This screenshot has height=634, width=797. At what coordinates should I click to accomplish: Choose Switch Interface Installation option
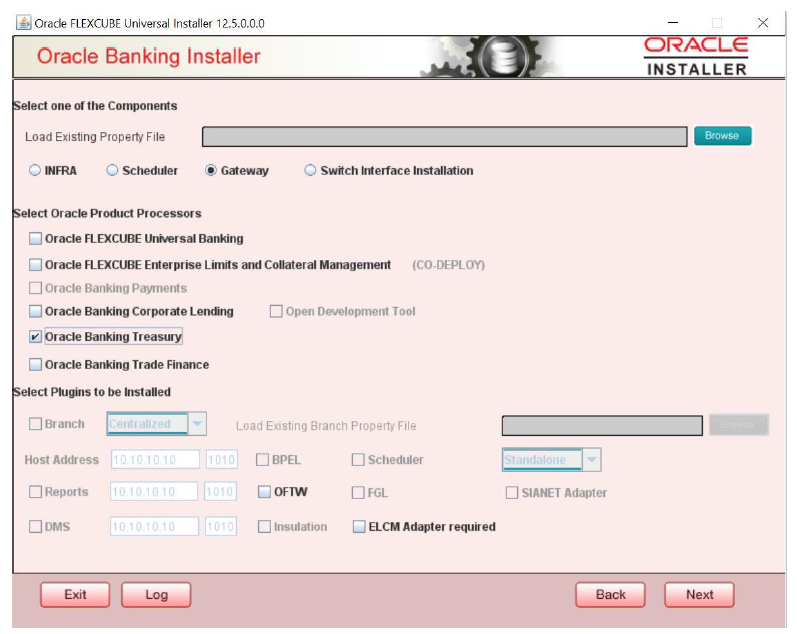310,170
